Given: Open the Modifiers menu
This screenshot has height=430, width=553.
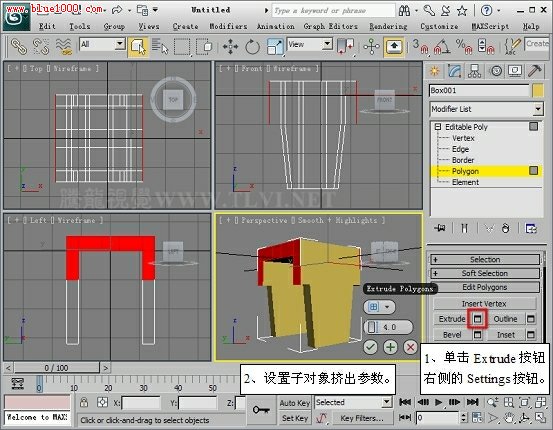Looking at the screenshot, I should (228, 26).
